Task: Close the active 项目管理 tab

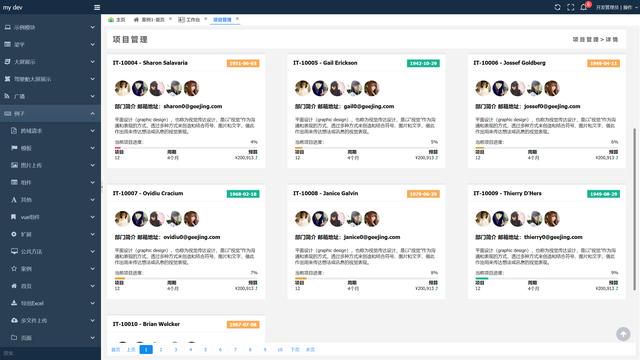Action: (237, 19)
